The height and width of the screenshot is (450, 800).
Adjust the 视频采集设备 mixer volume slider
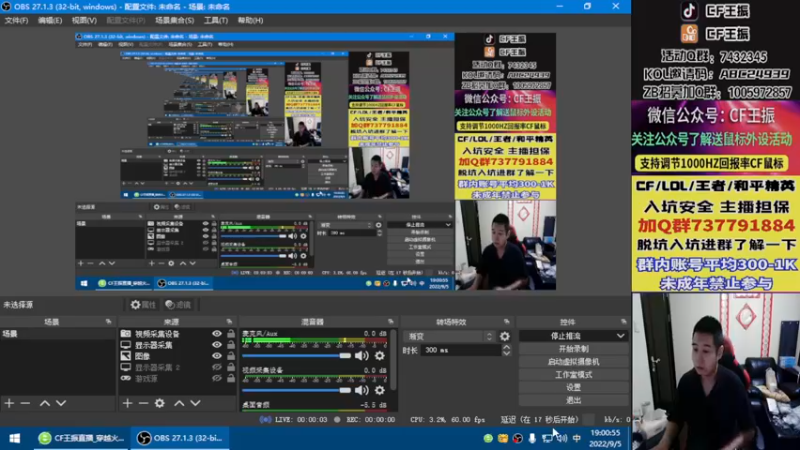click(296, 390)
